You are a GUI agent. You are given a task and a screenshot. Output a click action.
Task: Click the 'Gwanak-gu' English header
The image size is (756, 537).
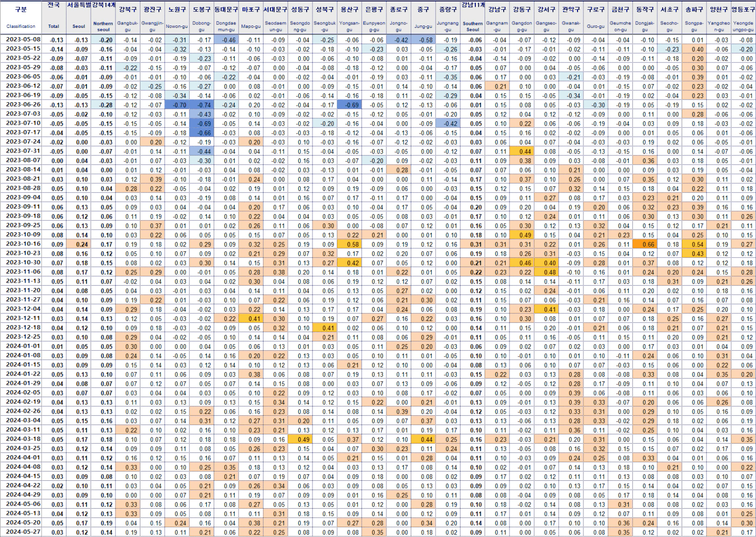[571, 26]
